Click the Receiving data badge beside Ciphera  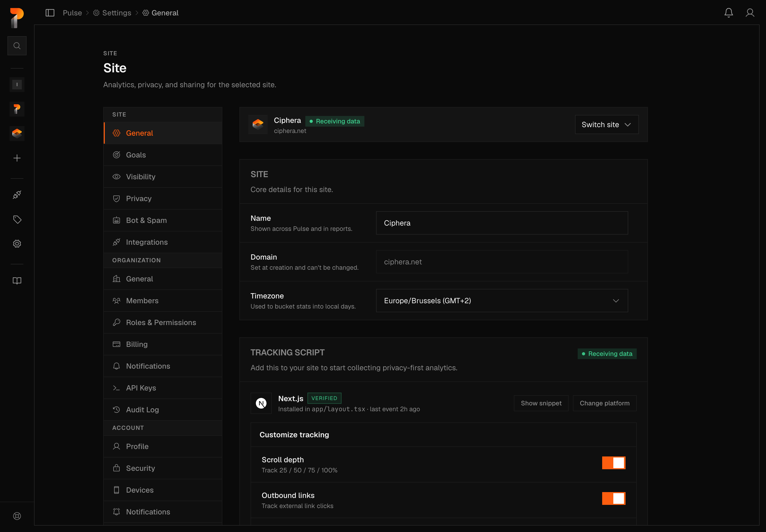coord(335,121)
